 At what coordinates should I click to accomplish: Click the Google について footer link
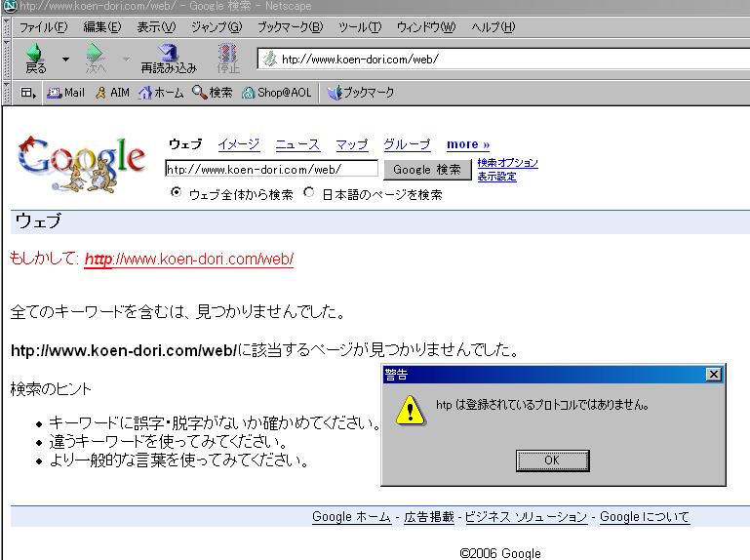tap(645, 517)
